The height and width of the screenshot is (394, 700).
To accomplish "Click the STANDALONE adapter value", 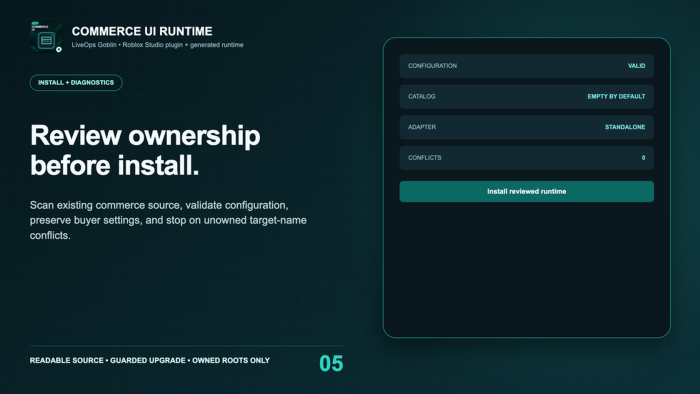I will [x=625, y=127].
